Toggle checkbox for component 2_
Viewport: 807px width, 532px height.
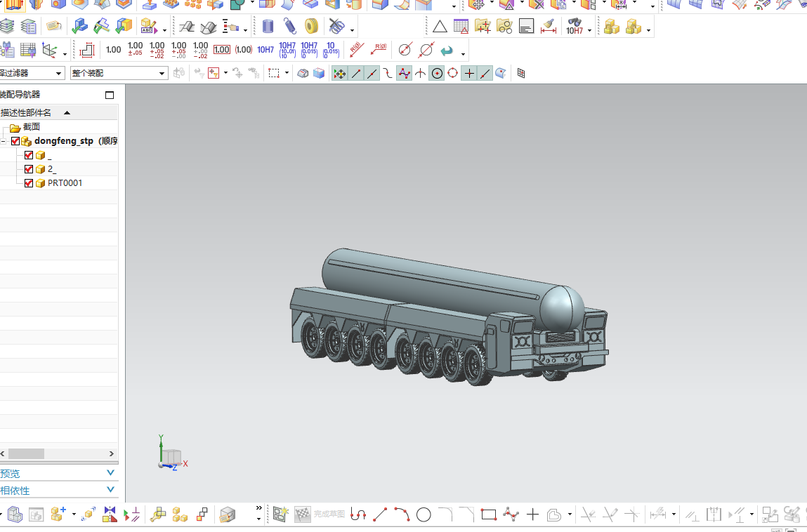coord(29,169)
